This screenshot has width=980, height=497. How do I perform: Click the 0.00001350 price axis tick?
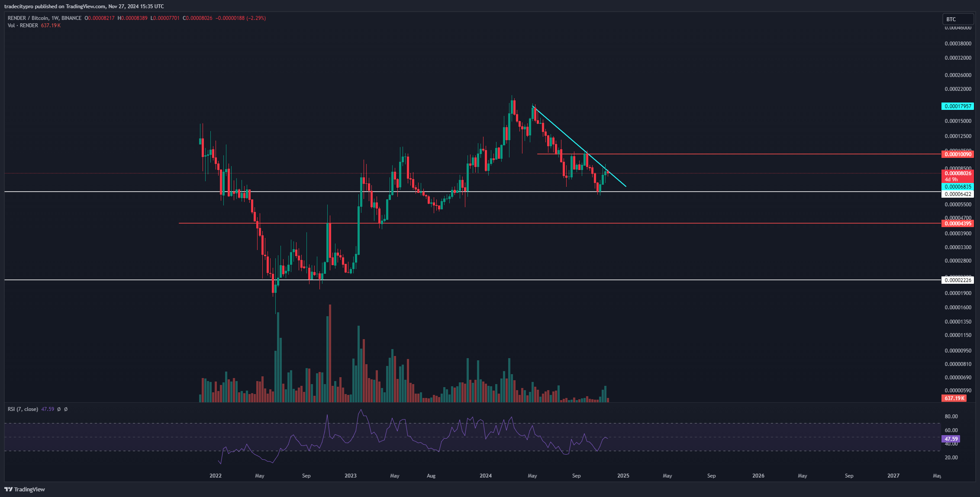point(958,322)
